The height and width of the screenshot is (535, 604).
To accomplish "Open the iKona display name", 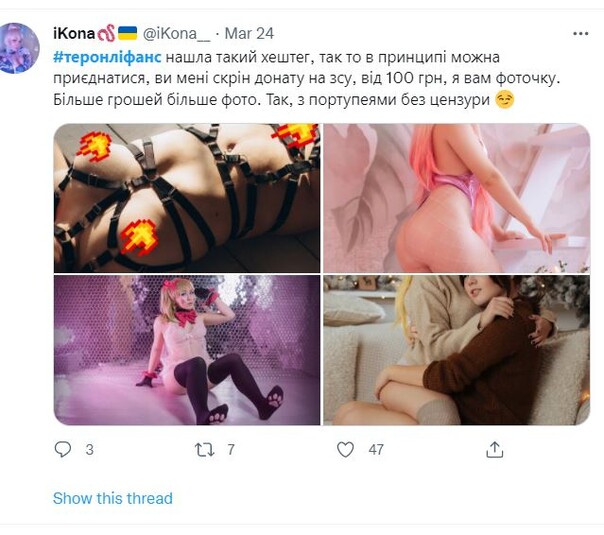I will click(x=74, y=34).
